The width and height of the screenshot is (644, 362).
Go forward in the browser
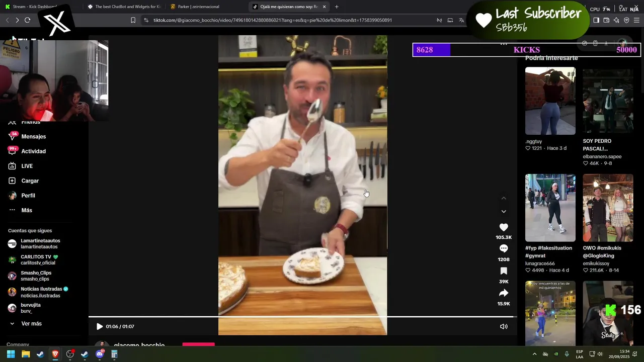[x=17, y=20]
